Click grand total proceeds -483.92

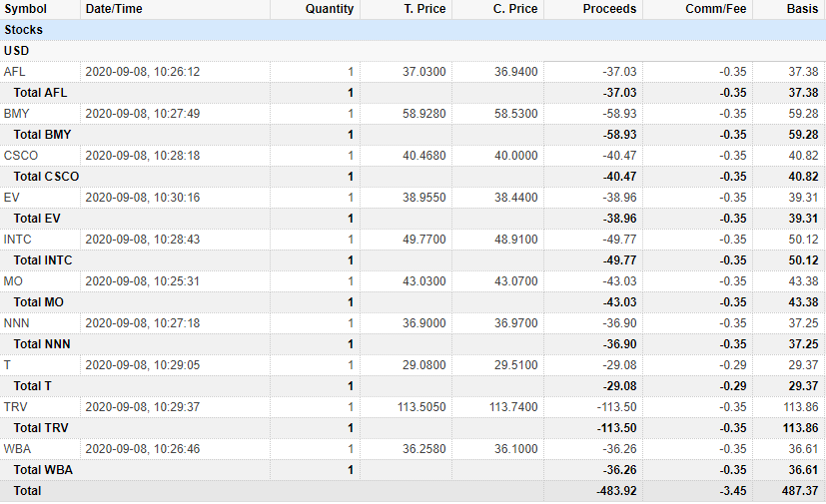pos(617,491)
